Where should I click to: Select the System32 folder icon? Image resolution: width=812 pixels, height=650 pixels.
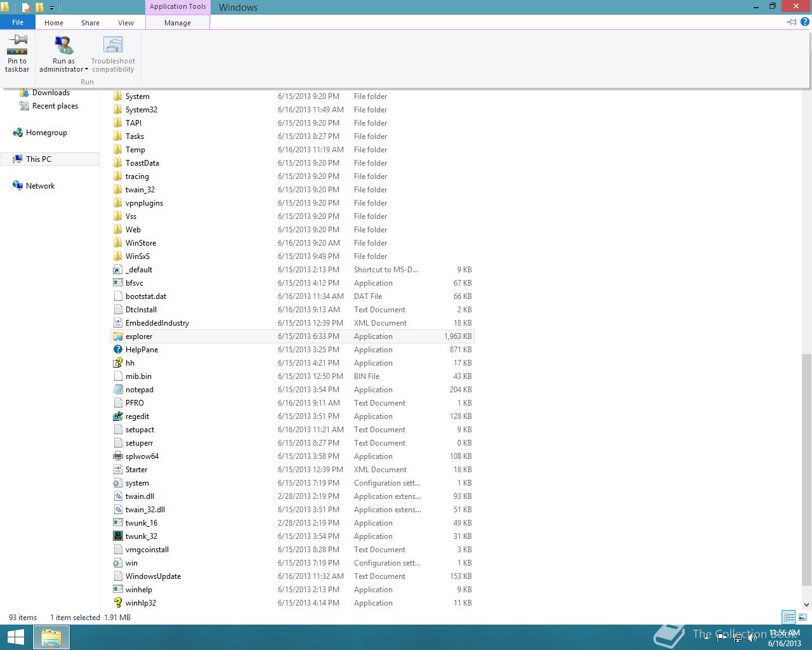click(117, 110)
